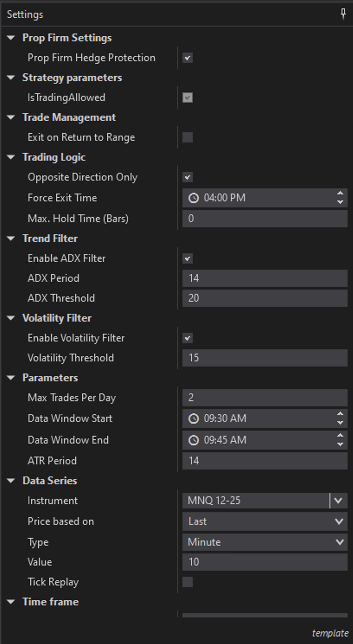This screenshot has width=353, height=644.
Task: Collapse the Trend Filter section
Action: [11, 238]
